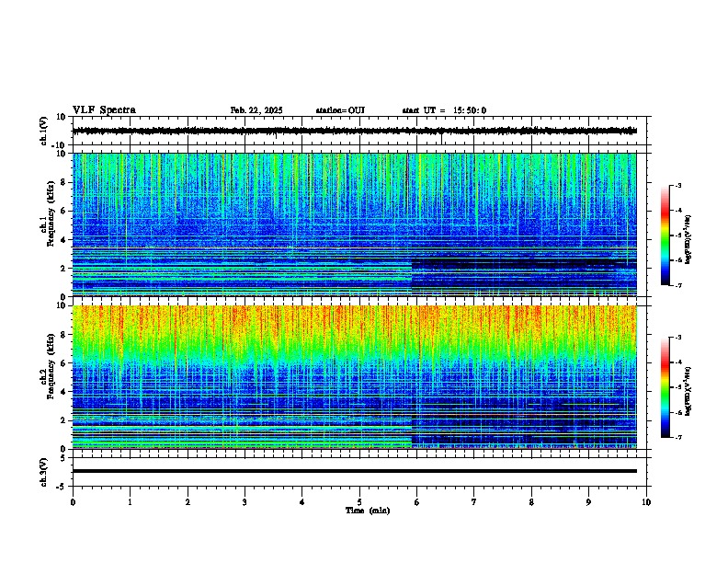Click the ch.2 spectrogram panel
Viewport: 728px width, 563px height.
355,377
